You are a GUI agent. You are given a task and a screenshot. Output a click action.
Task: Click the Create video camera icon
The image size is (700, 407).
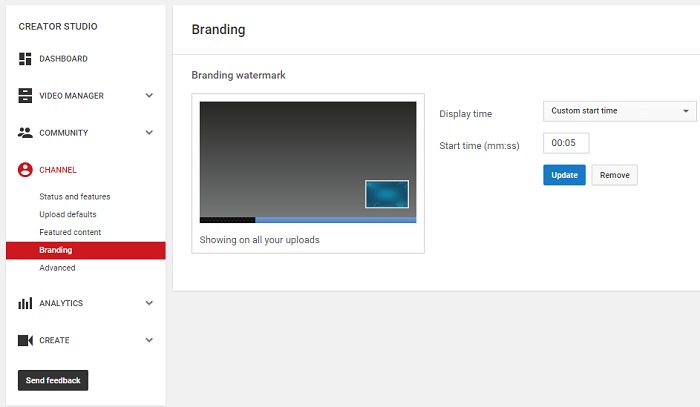(25, 340)
